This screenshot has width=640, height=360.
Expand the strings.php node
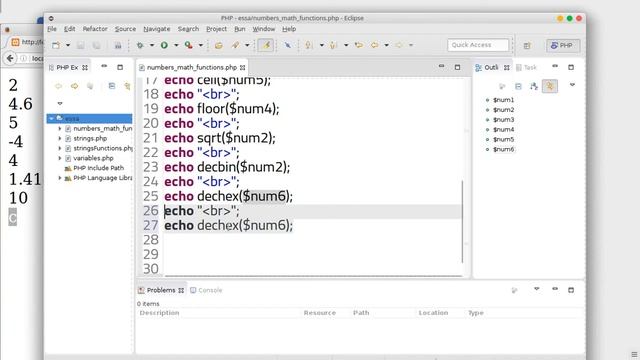[x=60, y=138]
